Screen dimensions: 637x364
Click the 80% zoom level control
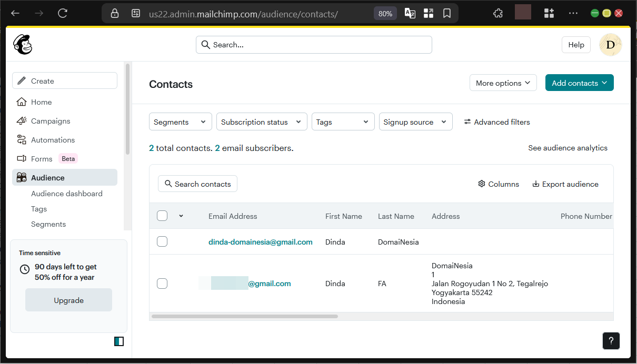(x=385, y=13)
